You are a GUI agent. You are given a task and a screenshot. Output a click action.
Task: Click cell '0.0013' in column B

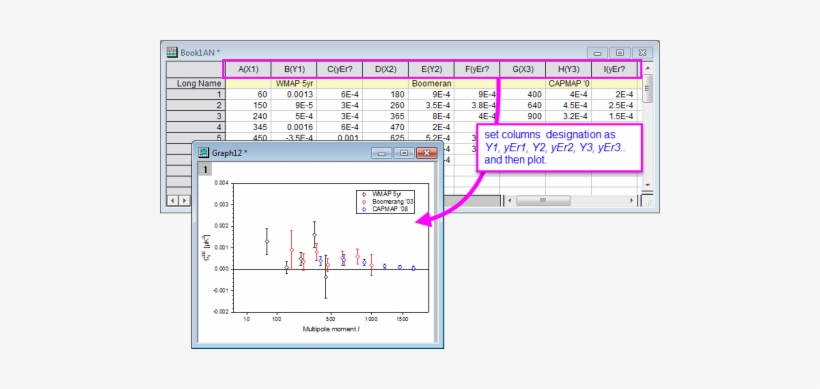(x=294, y=94)
